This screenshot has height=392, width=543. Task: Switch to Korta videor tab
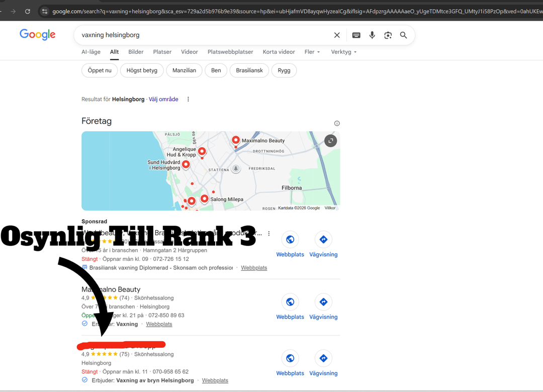click(x=279, y=52)
